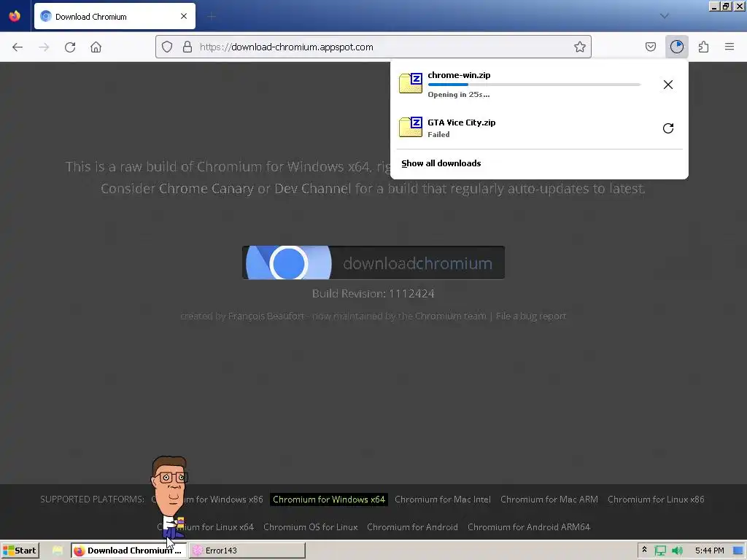Open a new tab with the plus
Viewport: 747px width, 560px height.
[x=212, y=17]
